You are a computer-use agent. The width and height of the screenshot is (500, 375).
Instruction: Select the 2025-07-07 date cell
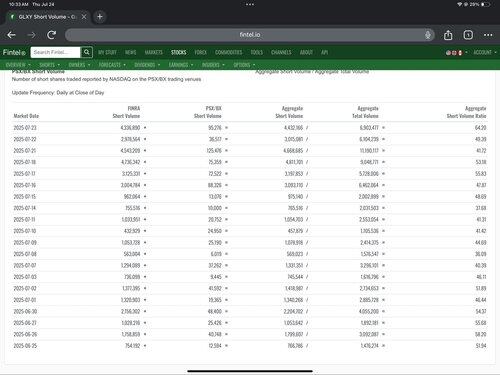coord(25,265)
